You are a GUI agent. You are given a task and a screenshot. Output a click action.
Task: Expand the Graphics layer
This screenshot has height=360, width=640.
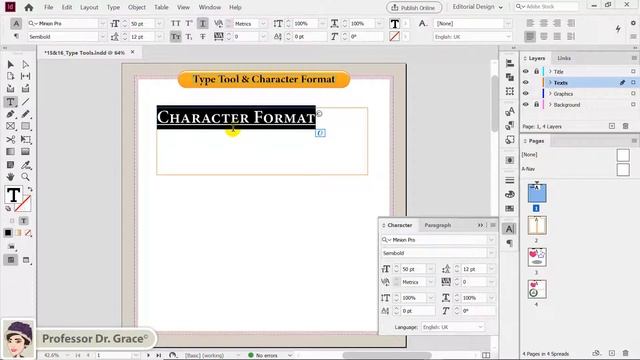coord(550,93)
